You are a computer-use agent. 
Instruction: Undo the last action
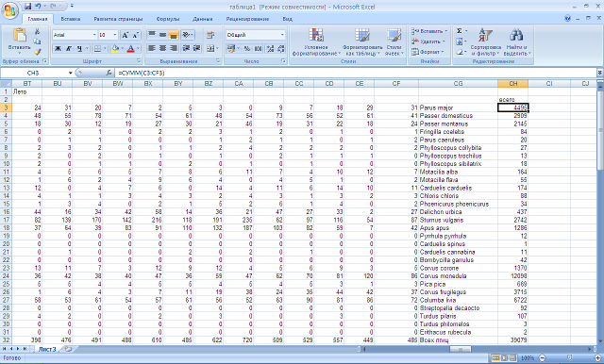[x=38, y=7]
